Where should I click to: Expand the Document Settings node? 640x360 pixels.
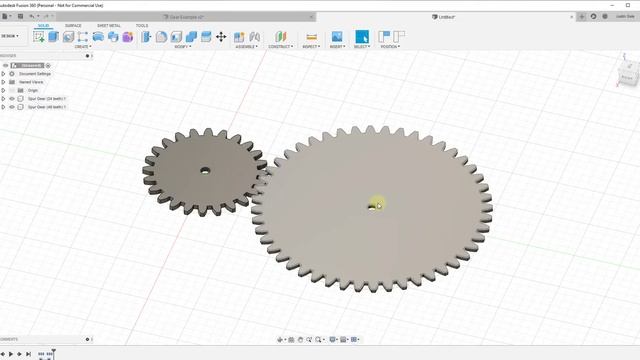pos(3,74)
